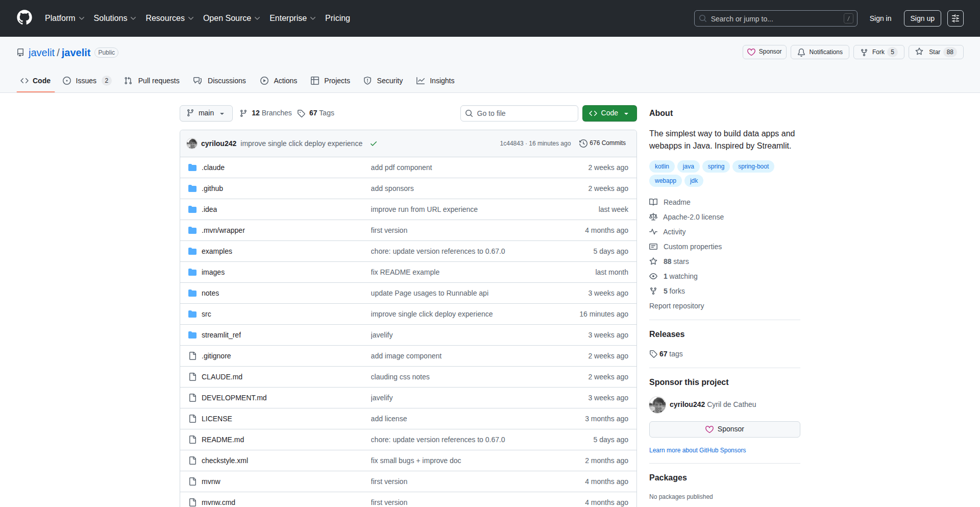Viewport: 980px width, 507px height.
Task: Open the Pull requests tab
Action: (x=152, y=81)
